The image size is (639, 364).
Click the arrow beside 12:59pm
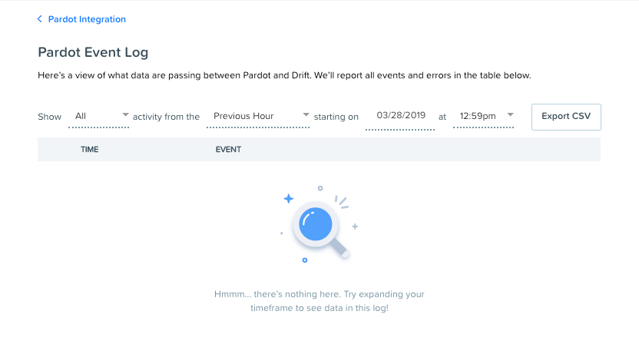click(x=510, y=115)
